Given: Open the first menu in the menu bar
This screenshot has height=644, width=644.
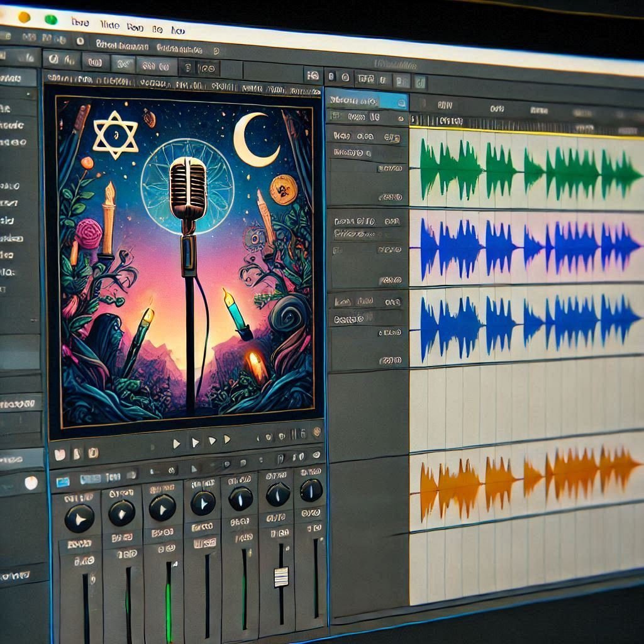Looking at the screenshot, I should [x=80, y=22].
